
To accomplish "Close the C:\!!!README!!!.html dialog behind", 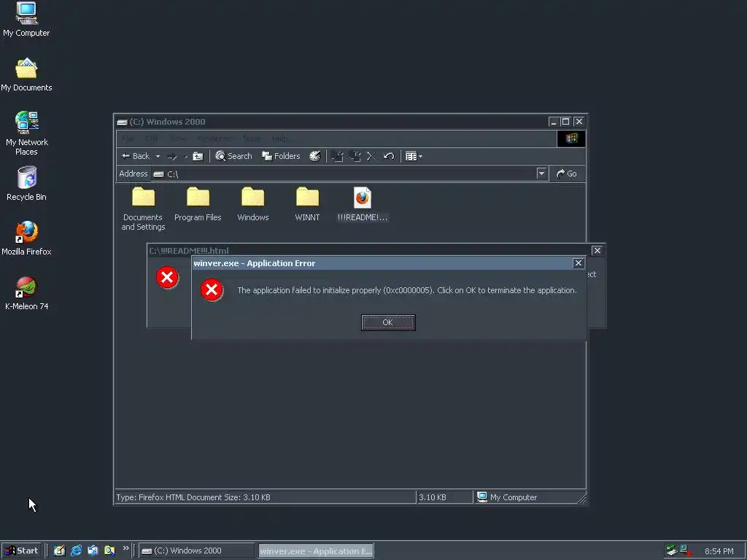I will tap(597, 251).
